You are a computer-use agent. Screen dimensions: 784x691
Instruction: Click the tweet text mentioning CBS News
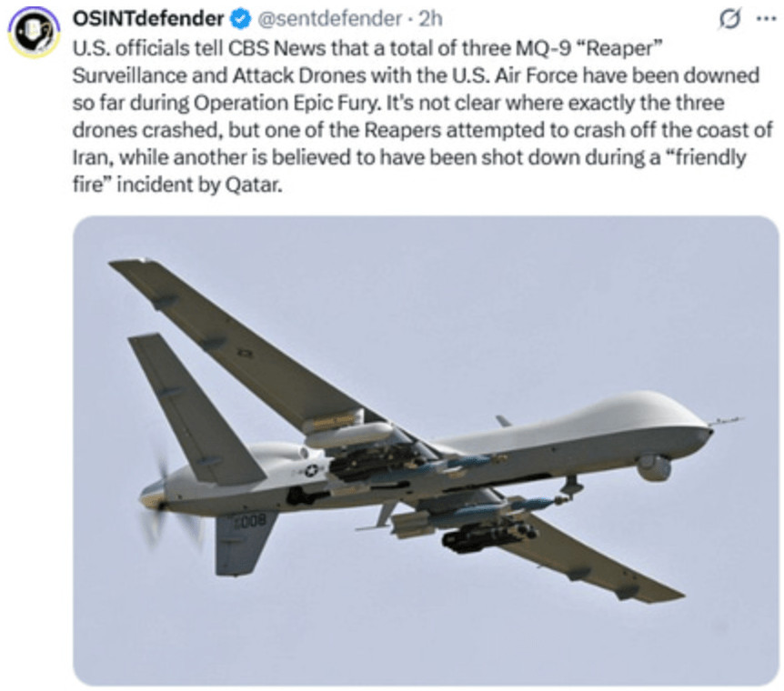point(423,116)
